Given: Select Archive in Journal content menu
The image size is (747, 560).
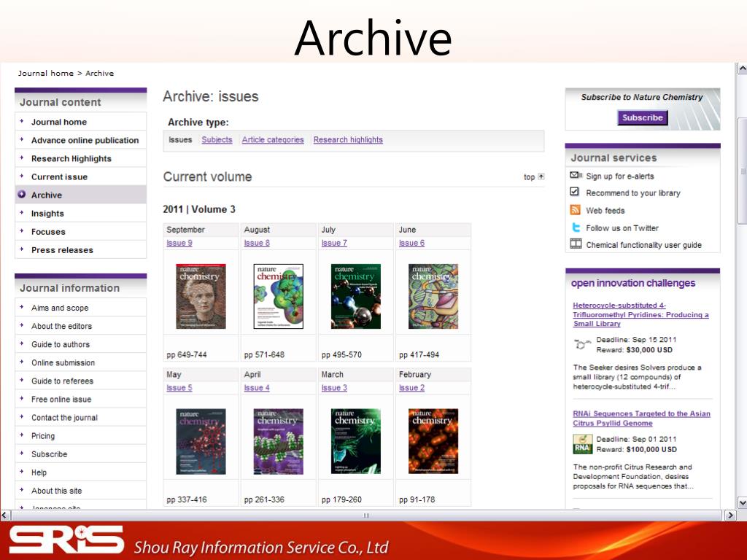Looking at the screenshot, I should pos(81,195).
